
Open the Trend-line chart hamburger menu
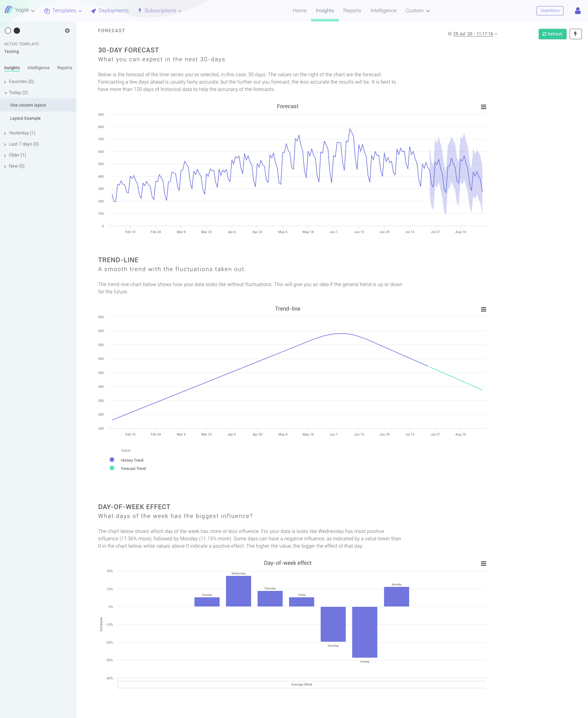point(483,309)
